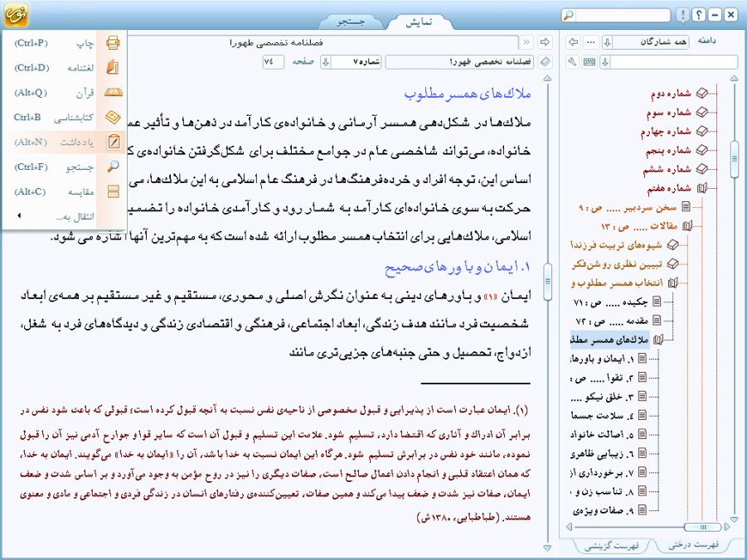Click the page icon beside مقدمه
Image resolution: width=747 pixels, height=560 pixels.
click(x=657, y=320)
